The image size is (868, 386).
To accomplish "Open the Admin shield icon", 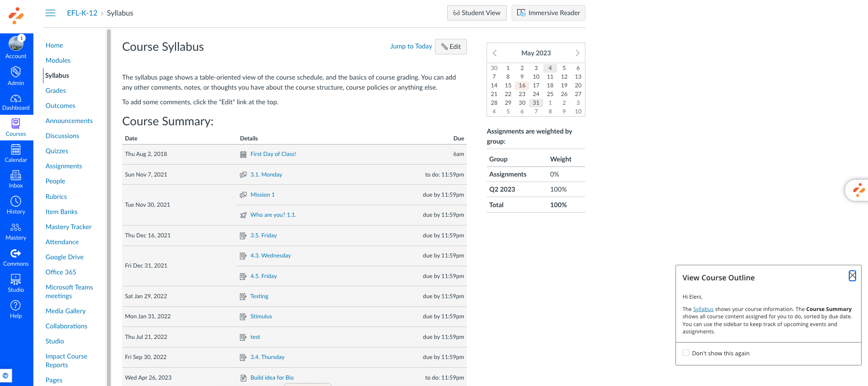I will [16, 72].
